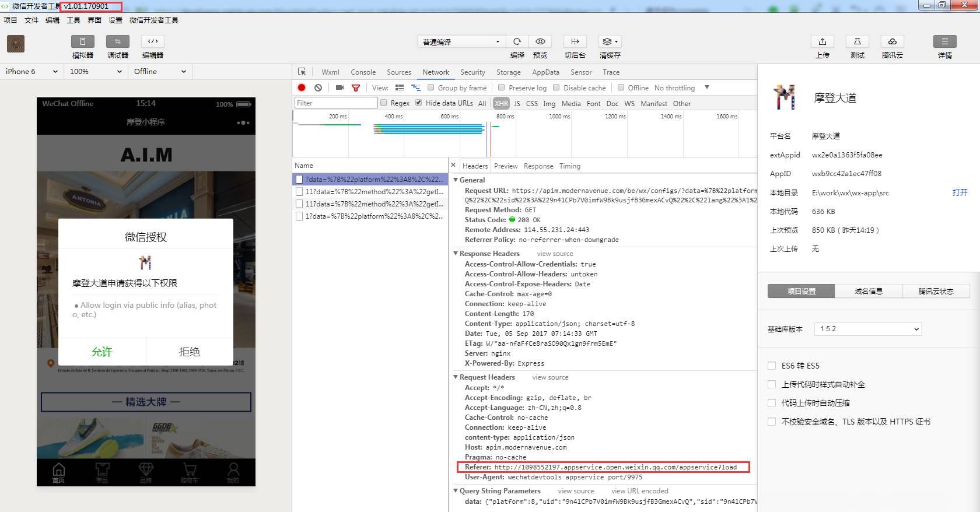Collapse the Response Headers section

(x=456, y=254)
